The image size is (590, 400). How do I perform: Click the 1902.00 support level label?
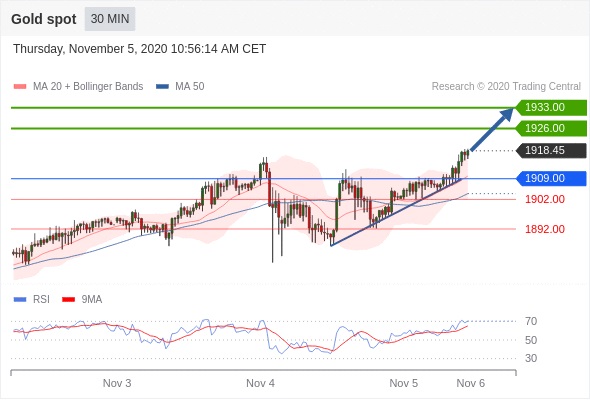(x=545, y=199)
